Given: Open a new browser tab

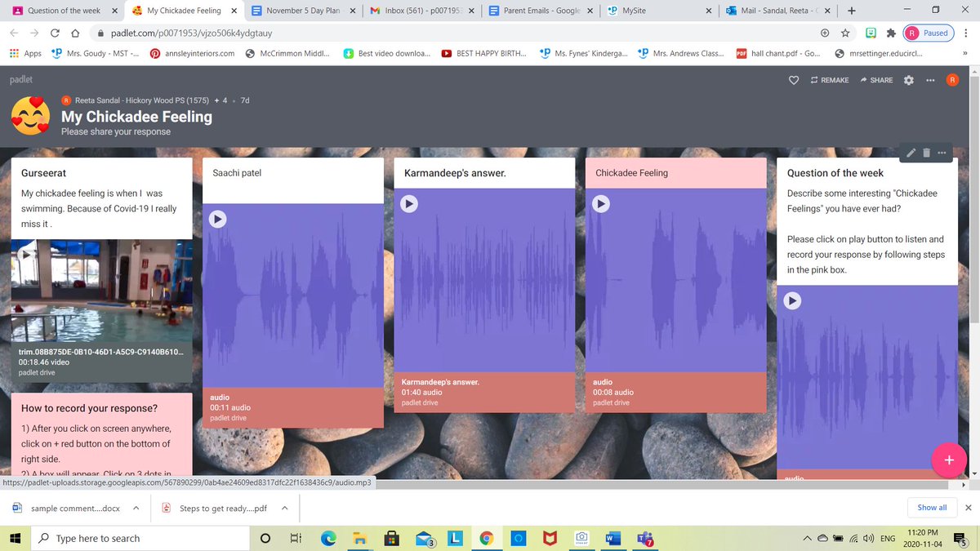Looking at the screenshot, I should (852, 11).
